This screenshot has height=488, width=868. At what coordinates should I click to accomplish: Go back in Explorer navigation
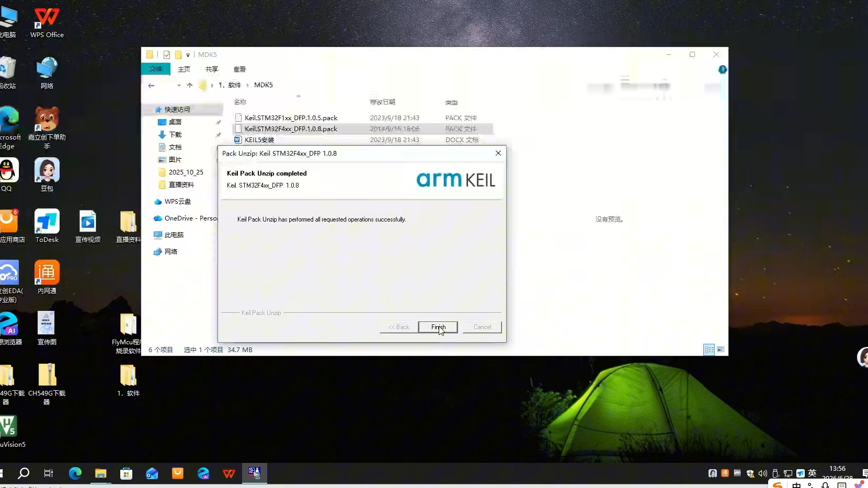click(x=151, y=85)
